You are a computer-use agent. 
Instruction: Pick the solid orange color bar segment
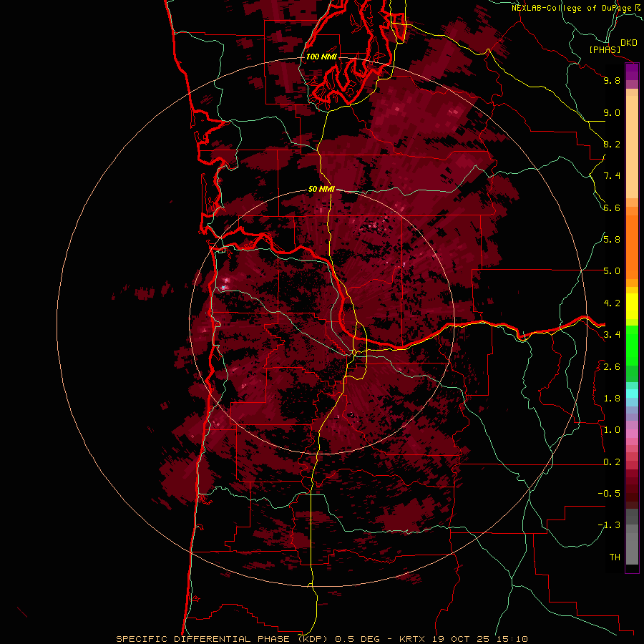[632, 248]
